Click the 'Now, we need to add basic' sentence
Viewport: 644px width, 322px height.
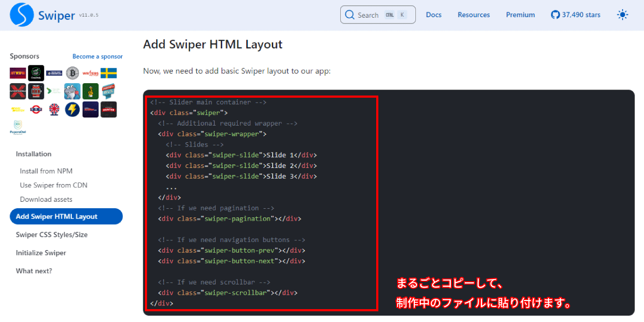click(x=237, y=71)
